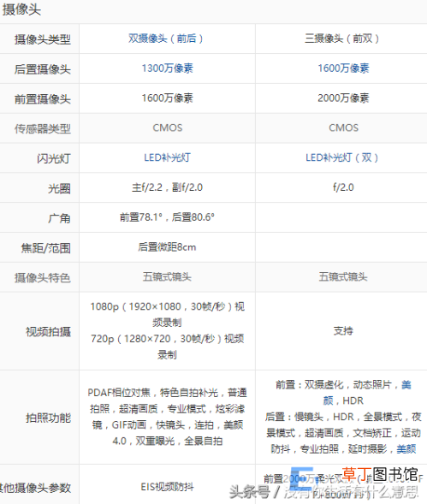
Task: Select the EIS视频防抖 cell
Action: click(x=167, y=487)
